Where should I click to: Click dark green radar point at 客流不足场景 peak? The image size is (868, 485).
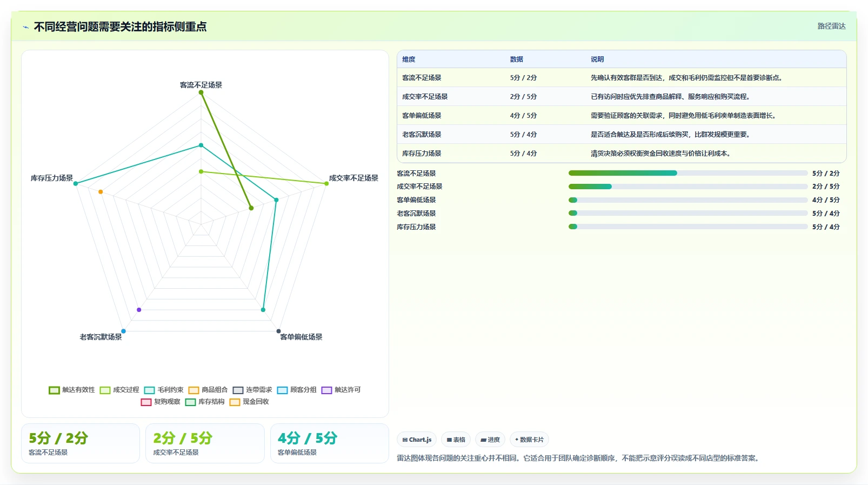point(201,92)
